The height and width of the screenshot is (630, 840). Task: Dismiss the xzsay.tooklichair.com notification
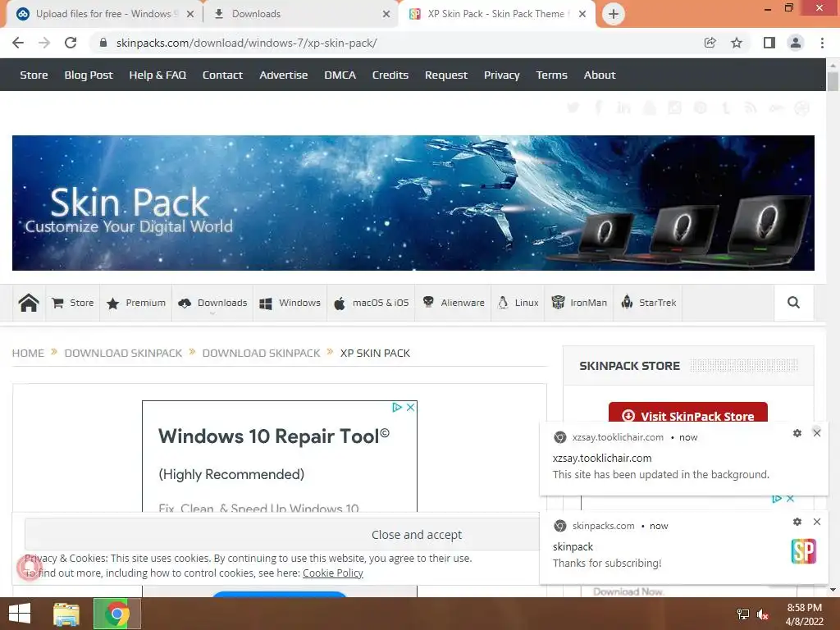pos(816,433)
